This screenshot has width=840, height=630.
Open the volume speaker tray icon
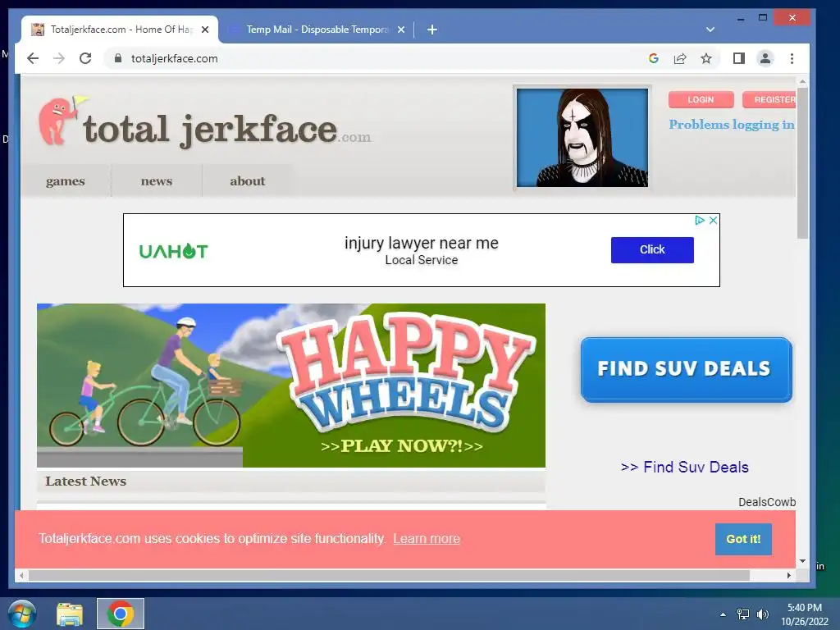(762, 614)
